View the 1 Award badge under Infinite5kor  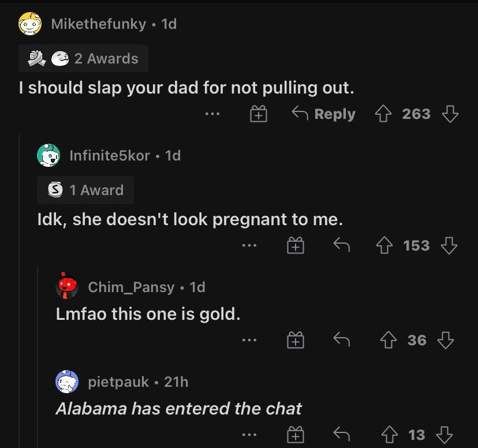pyautogui.click(x=85, y=190)
